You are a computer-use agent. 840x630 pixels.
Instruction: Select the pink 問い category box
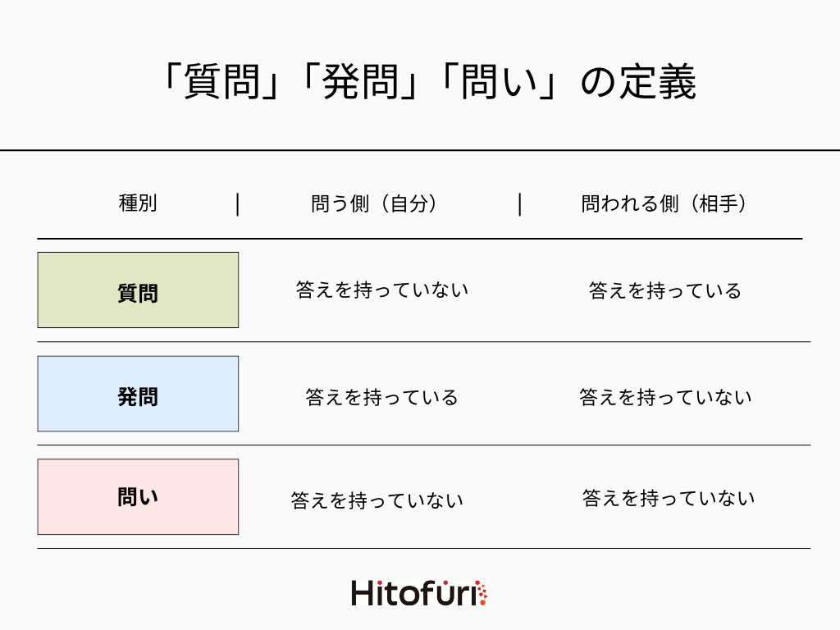(x=138, y=497)
